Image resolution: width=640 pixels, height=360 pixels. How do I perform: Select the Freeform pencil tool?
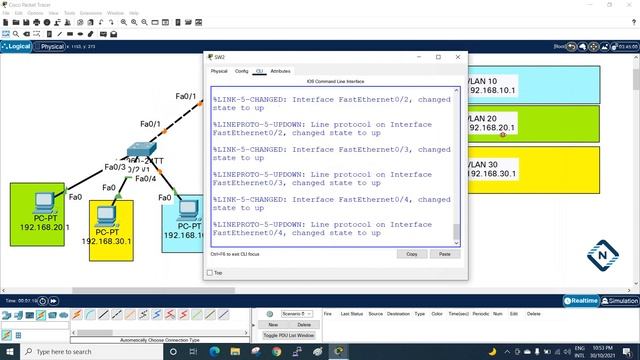[x=90, y=34]
